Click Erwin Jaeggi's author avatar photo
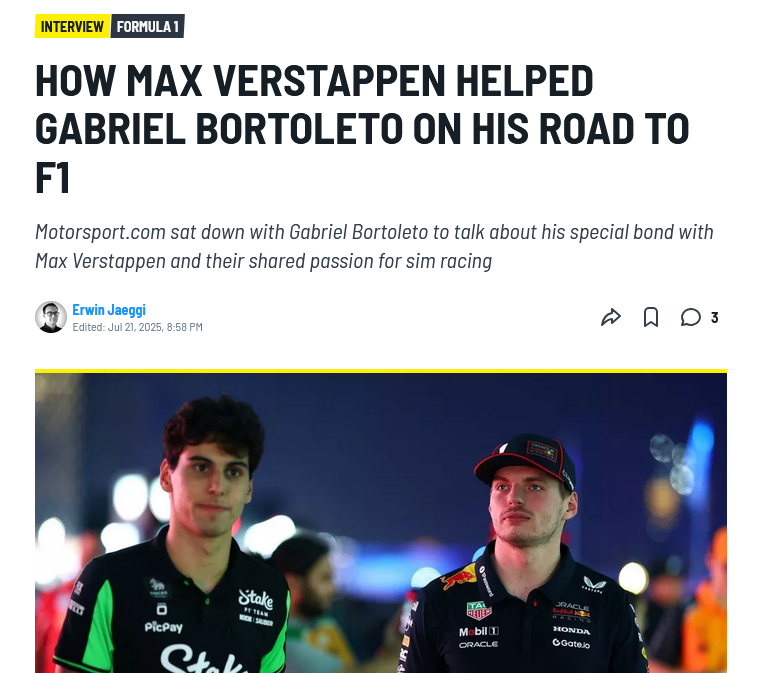 coord(51,317)
